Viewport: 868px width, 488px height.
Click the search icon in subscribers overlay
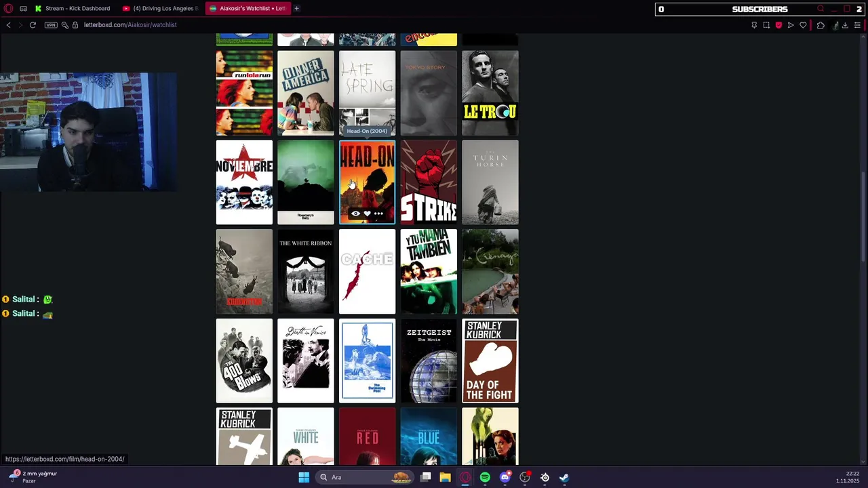[821, 9]
